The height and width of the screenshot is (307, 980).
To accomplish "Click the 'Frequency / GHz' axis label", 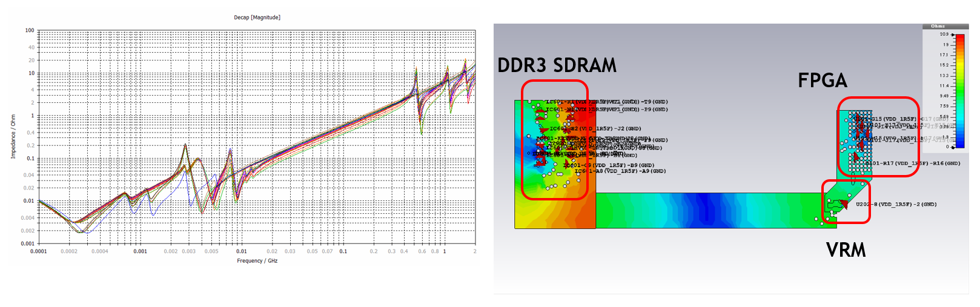I will (257, 261).
